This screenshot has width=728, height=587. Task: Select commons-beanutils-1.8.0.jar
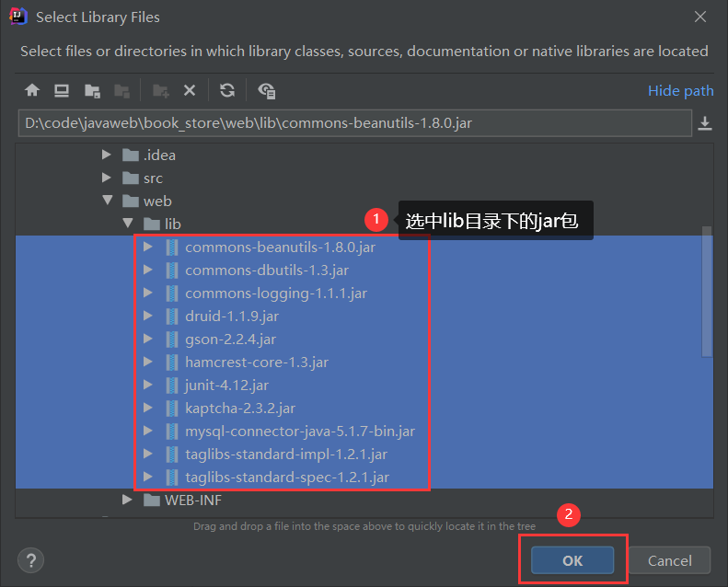280,247
